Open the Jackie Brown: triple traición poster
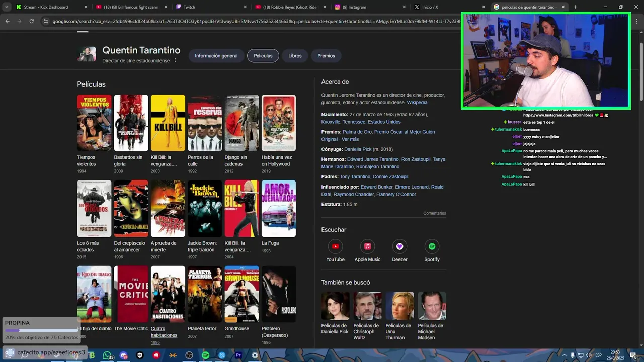The height and width of the screenshot is (362, 644). pos(205,209)
